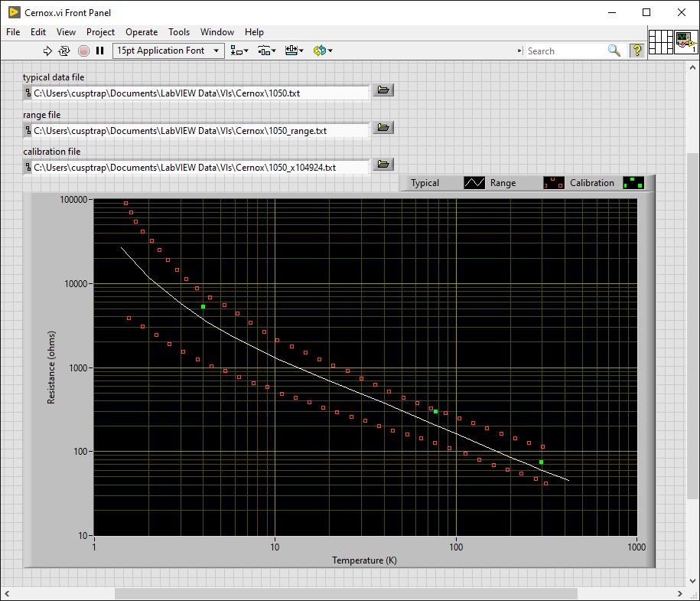
Task: Open the Reorder dropdown
Action: [322, 51]
